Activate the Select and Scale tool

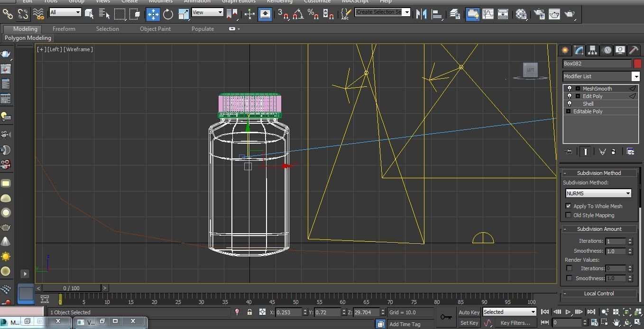click(x=184, y=14)
